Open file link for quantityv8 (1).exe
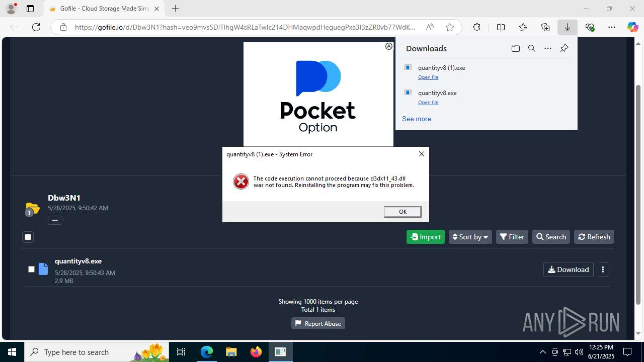The height and width of the screenshot is (362, 644). 428,77
